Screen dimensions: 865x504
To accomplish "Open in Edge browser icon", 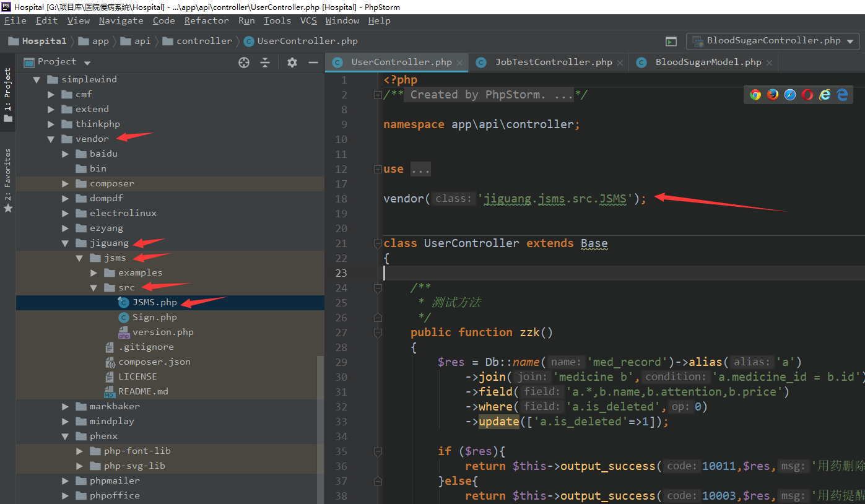I will coord(842,95).
